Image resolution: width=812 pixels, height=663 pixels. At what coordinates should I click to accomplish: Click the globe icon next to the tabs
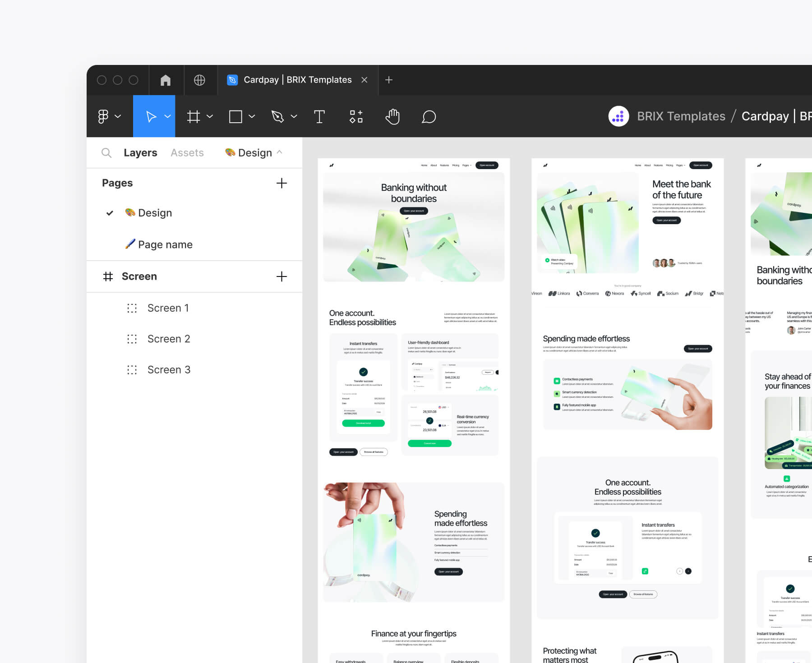[x=200, y=80]
